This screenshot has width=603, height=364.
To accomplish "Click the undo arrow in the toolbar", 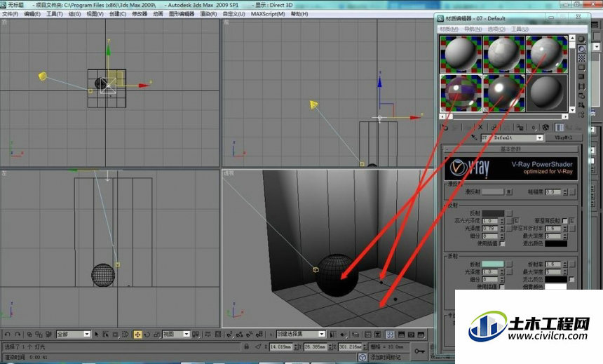I will [x=7, y=335].
